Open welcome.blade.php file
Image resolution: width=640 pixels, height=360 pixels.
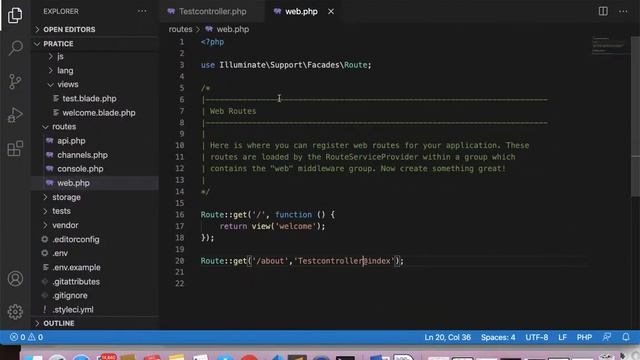(98, 113)
